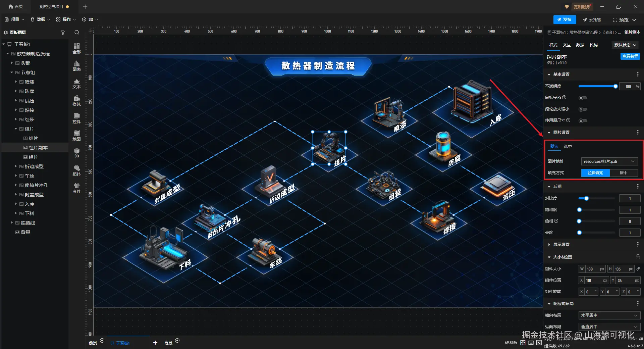644x349 pixels.
Task: Open the 地图 map components
Action: click(x=77, y=136)
